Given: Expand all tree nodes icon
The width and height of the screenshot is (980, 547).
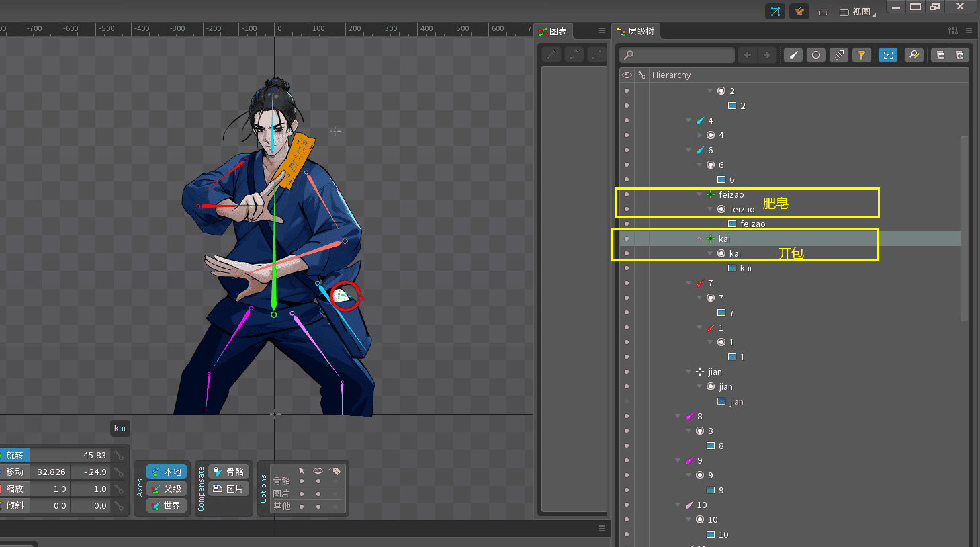Looking at the screenshot, I should coord(960,55).
